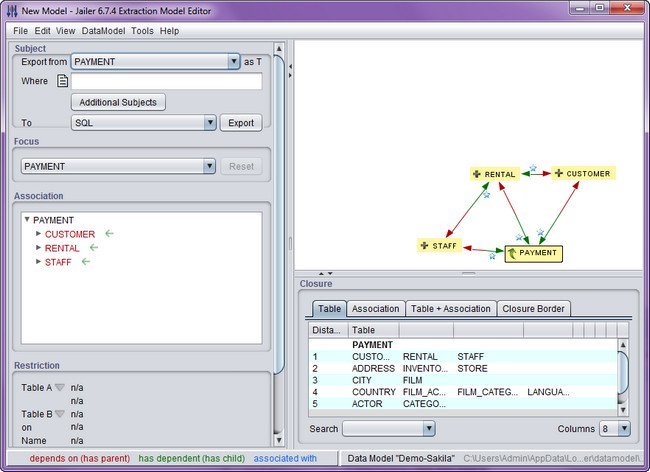Click COUNTRY in closure table

pos(374,392)
